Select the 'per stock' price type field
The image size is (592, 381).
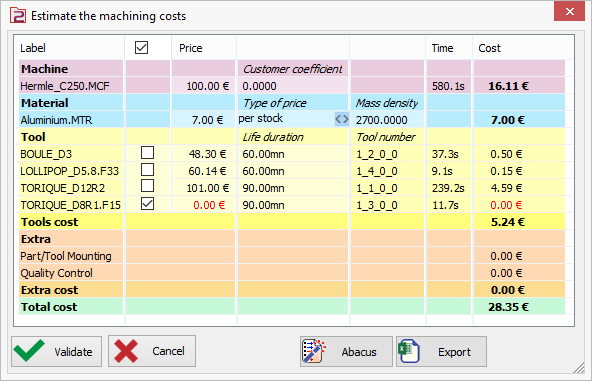(x=286, y=119)
